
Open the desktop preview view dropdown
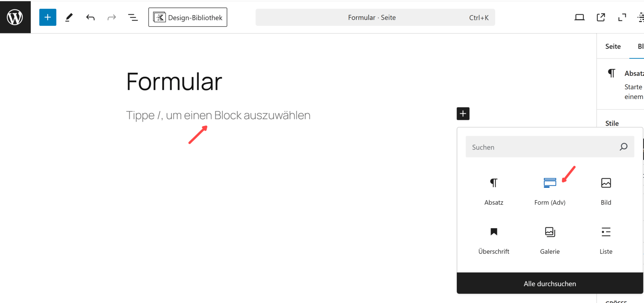coord(579,17)
